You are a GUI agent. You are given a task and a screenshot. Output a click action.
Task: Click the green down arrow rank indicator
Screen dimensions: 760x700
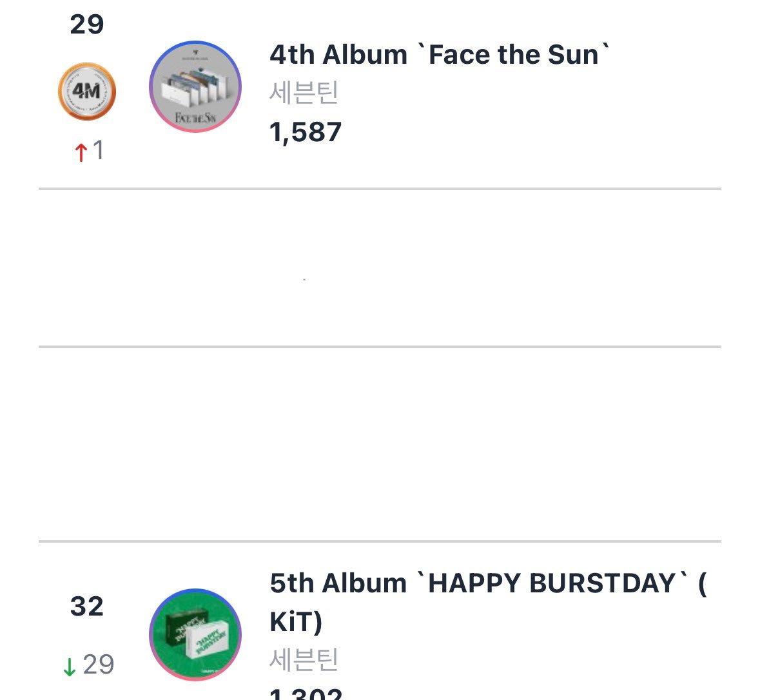click(70, 666)
